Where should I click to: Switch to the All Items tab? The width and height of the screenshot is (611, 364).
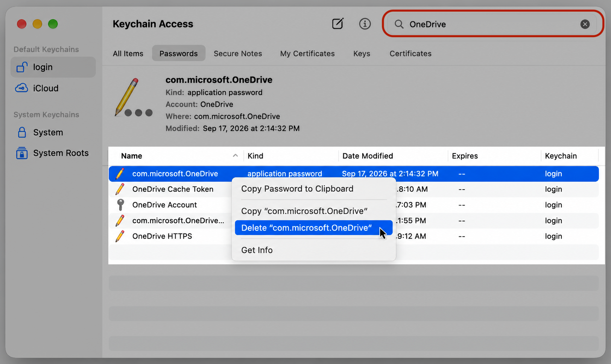tap(128, 53)
